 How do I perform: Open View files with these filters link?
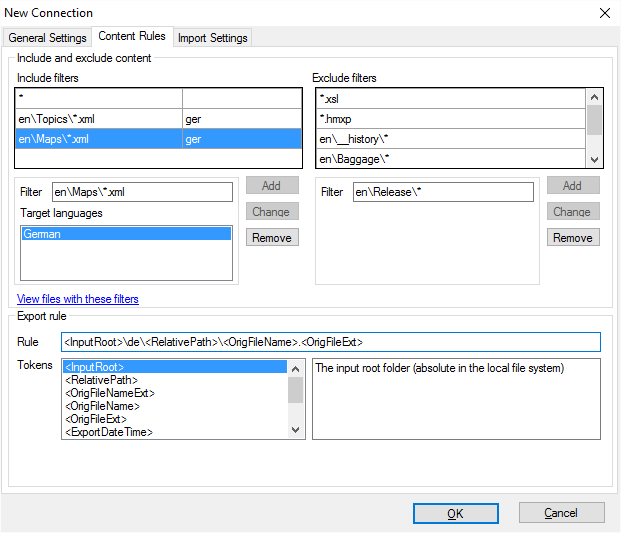78,299
